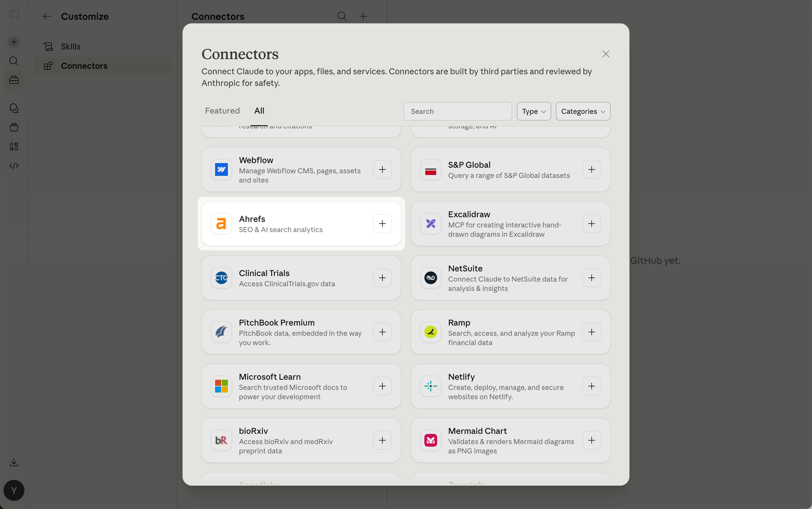Add the Clinical Trials connector
The width and height of the screenshot is (812, 509).
click(x=382, y=278)
